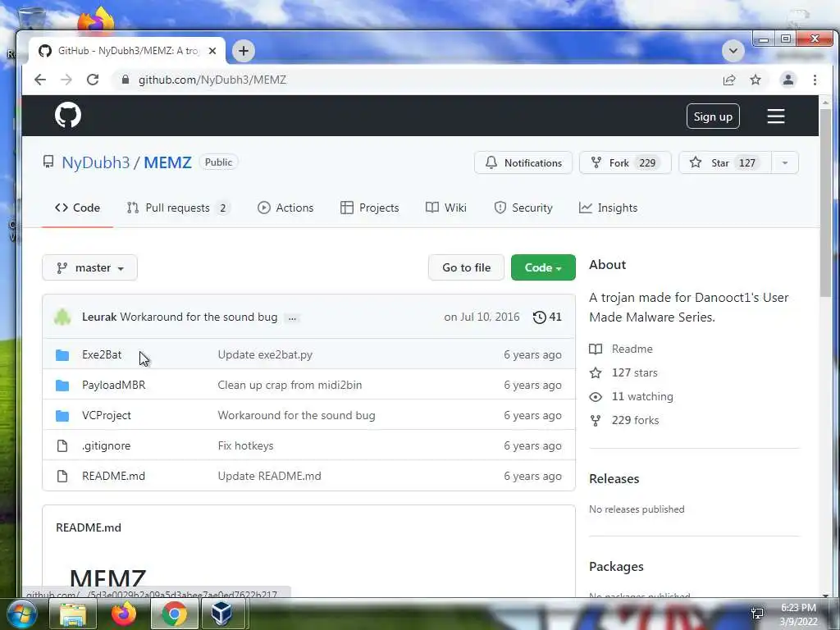Click the browser forward arrow

(x=66, y=80)
